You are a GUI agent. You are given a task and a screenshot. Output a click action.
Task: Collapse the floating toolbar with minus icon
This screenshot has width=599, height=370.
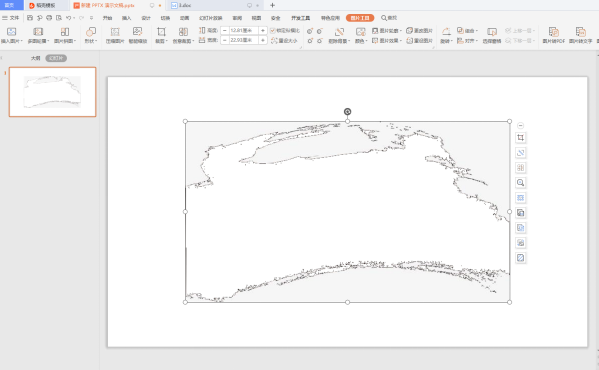tap(520, 126)
